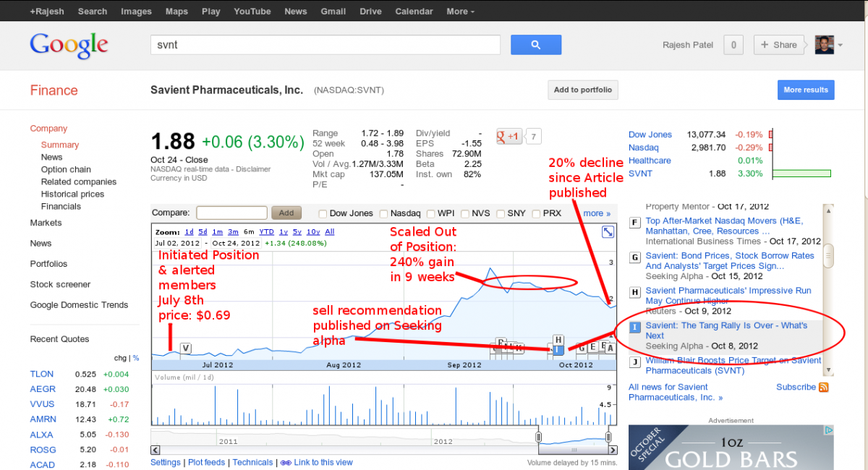Click the chain icon beside Link to this view
This screenshot has height=470, width=868.
coord(286,463)
